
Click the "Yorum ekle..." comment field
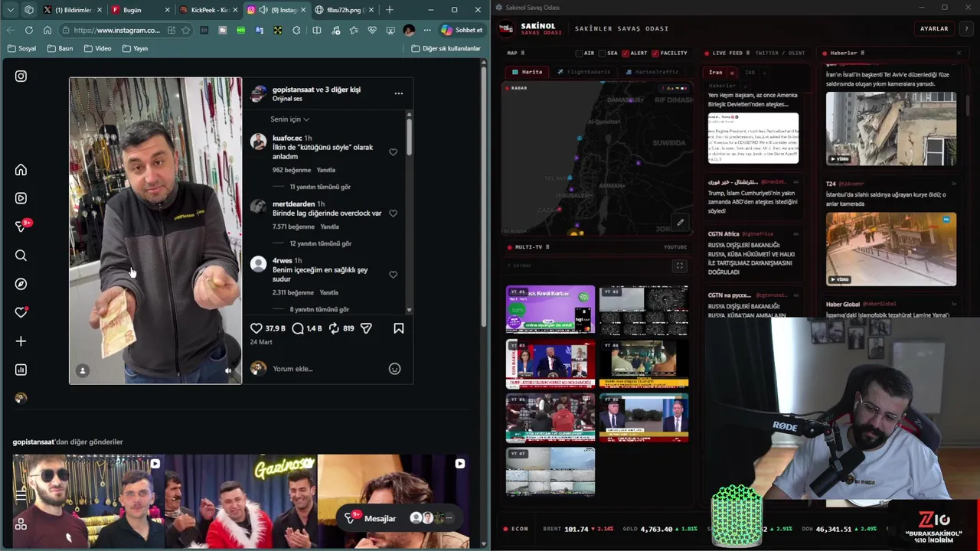coord(325,369)
